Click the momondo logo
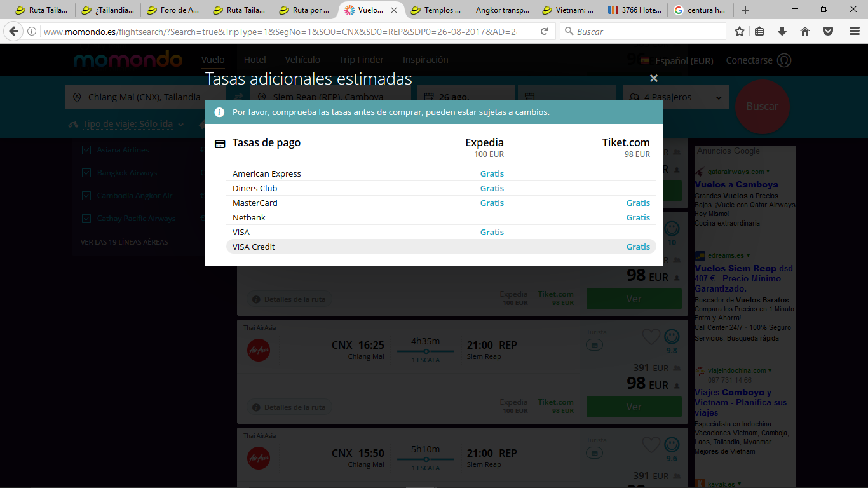The width and height of the screenshot is (868, 488). click(128, 60)
